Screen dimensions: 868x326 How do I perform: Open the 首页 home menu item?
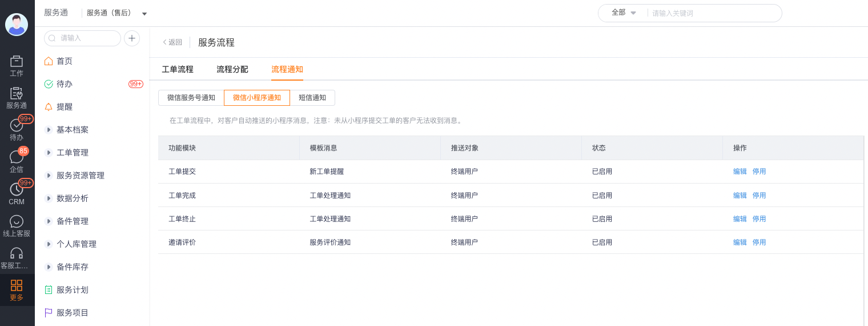[65, 61]
